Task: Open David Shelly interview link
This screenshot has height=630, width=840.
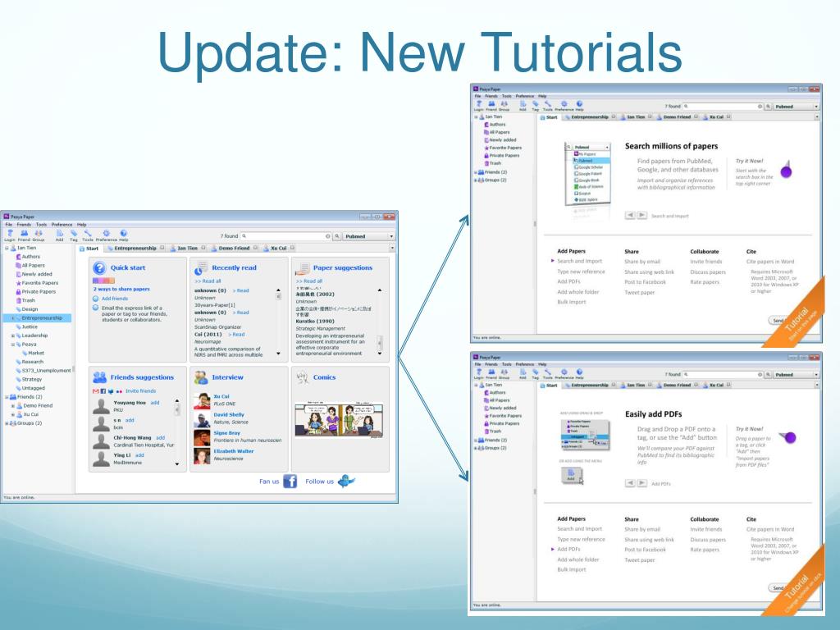Action: click(x=229, y=414)
